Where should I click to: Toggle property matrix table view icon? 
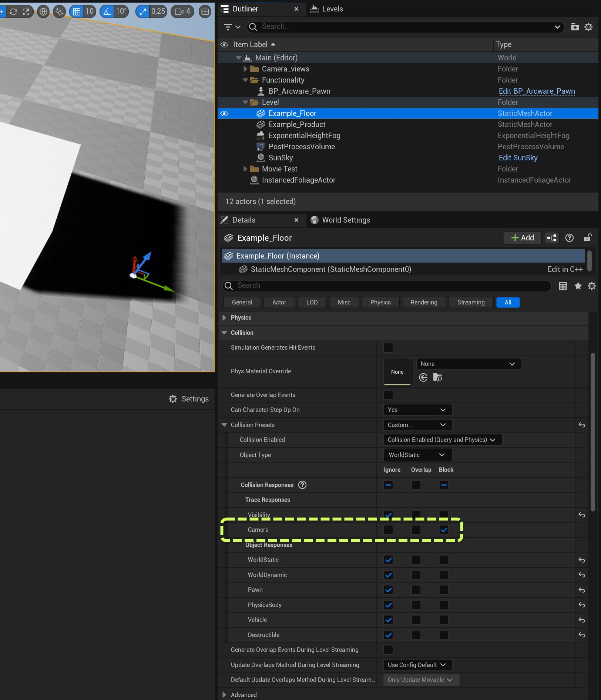[x=563, y=286]
